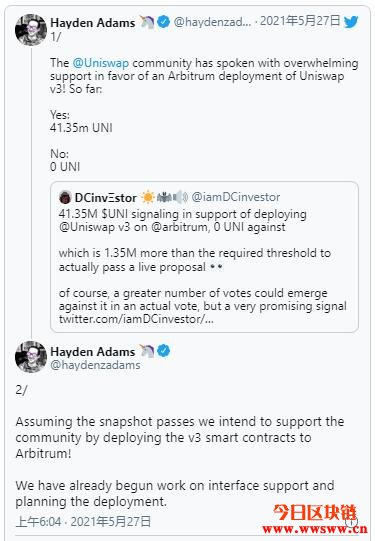Viewport: 375px width, 541px height.
Task: Click the @haydenzadams handle under second tweet
Action: point(95,365)
